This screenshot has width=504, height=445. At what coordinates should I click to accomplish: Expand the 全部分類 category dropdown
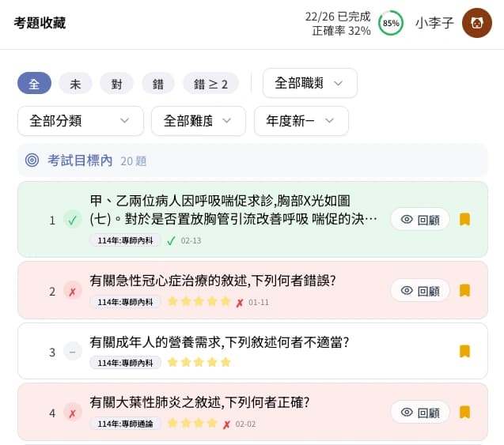pos(80,121)
